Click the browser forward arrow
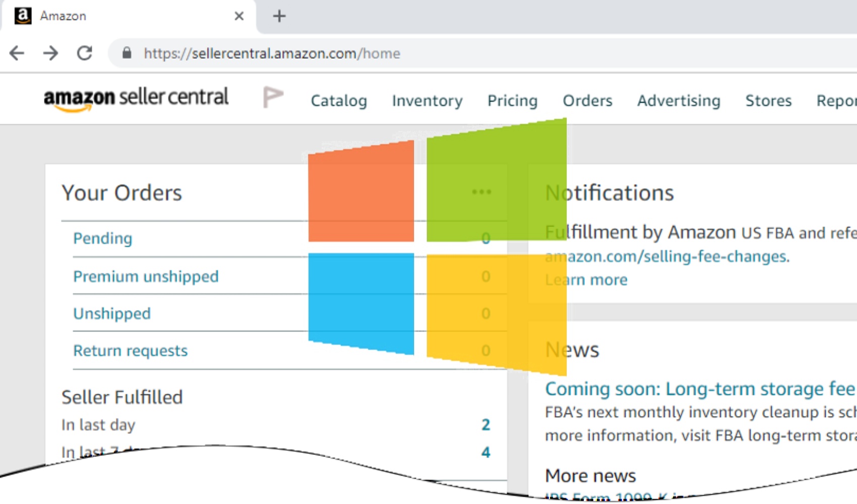The width and height of the screenshot is (857, 504). [x=50, y=53]
